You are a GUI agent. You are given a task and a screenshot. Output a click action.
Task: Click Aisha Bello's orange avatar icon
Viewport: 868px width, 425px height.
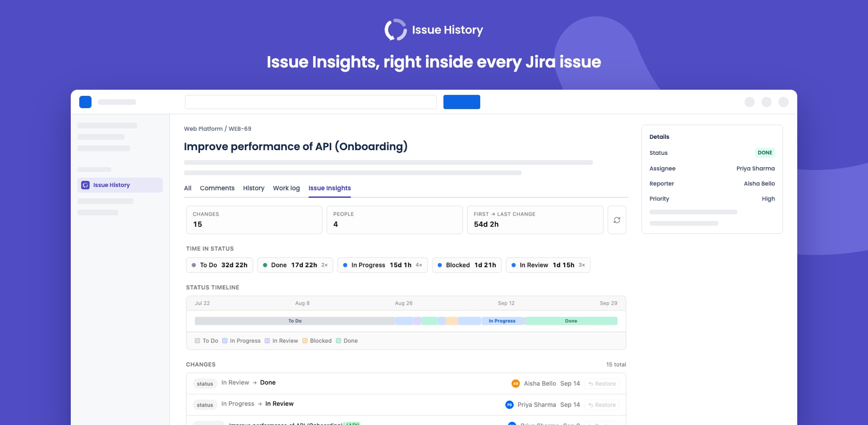pos(516,383)
